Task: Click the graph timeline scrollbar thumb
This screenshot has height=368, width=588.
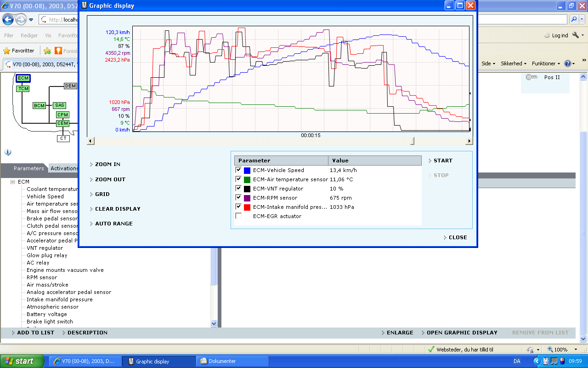Action: point(412,141)
